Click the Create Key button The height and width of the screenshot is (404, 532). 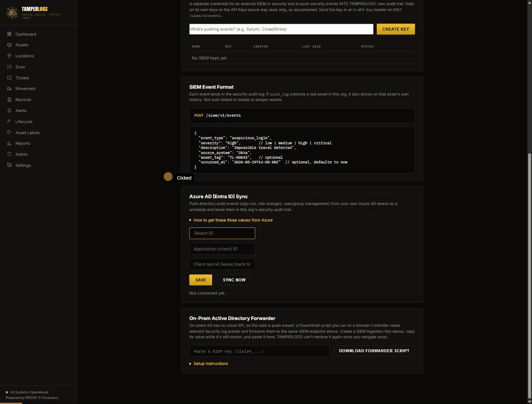(x=396, y=29)
